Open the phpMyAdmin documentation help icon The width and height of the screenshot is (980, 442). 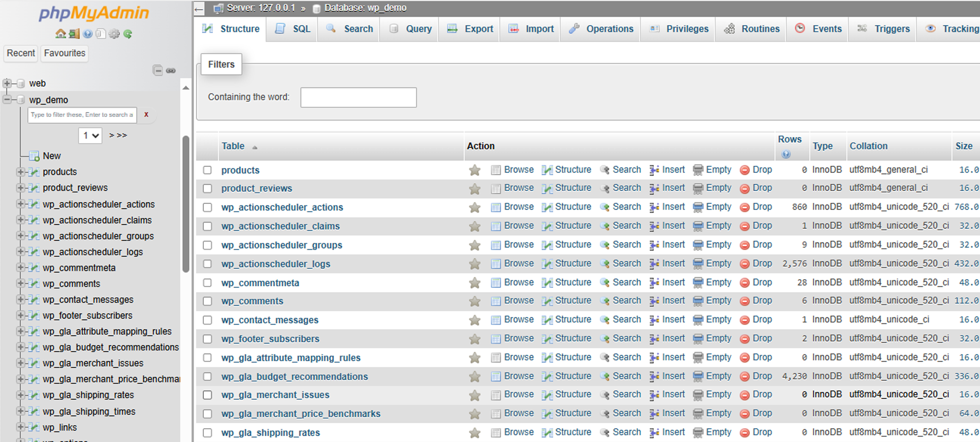point(87,34)
